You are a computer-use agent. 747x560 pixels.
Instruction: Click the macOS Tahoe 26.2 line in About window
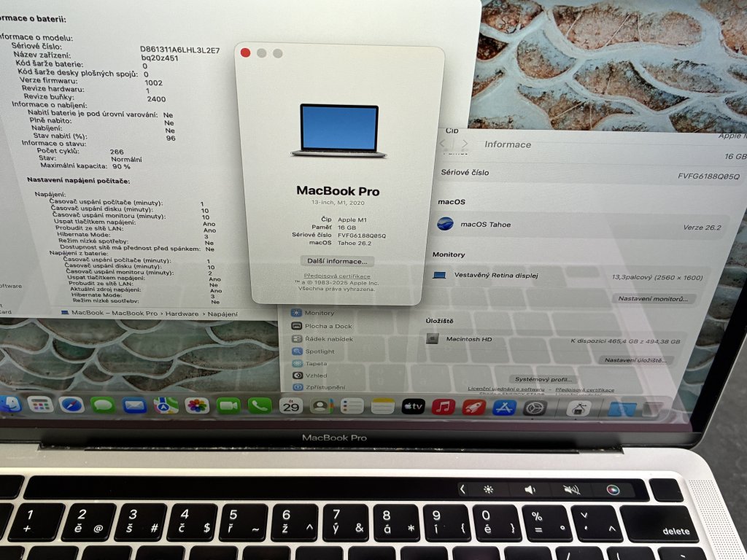click(x=340, y=243)
